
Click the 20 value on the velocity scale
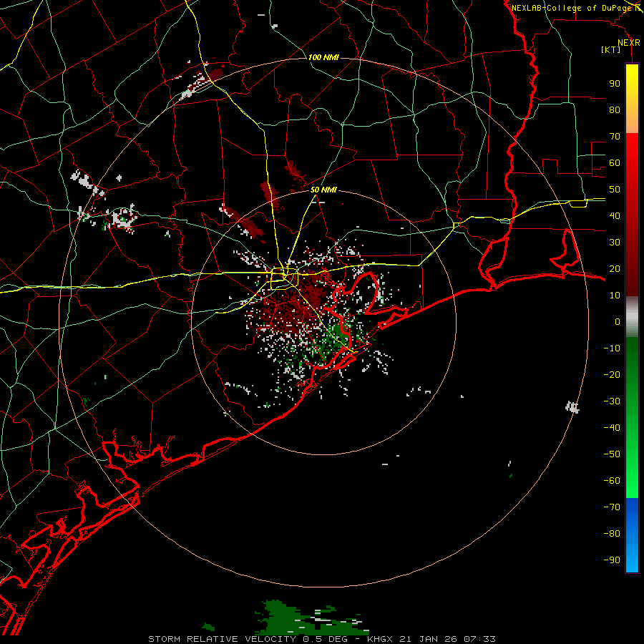click(x=615, y=268)
